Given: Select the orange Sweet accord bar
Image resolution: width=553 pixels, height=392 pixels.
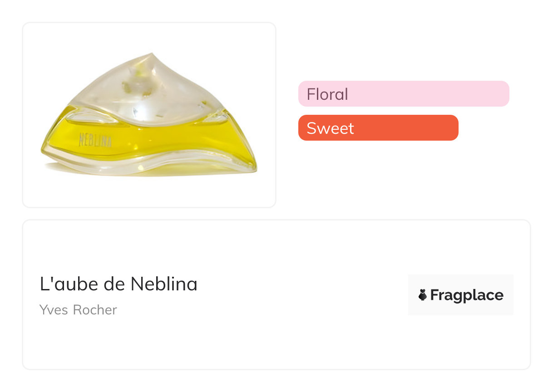Looking at the screenshot, I should (378, 128).
